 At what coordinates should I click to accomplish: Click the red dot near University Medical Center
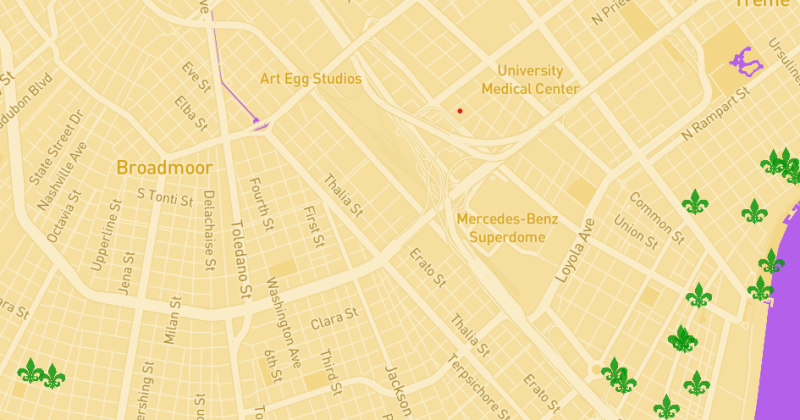[460, 111]
